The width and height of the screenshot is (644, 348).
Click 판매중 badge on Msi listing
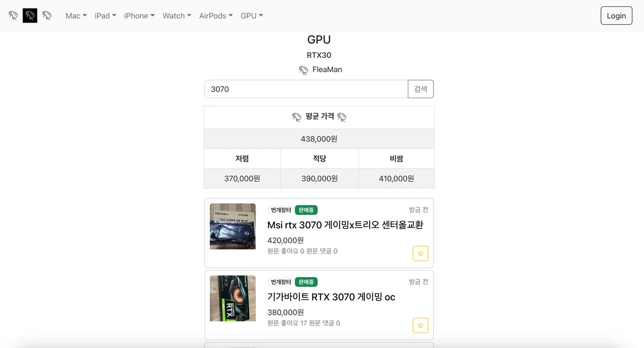[306, 210]
